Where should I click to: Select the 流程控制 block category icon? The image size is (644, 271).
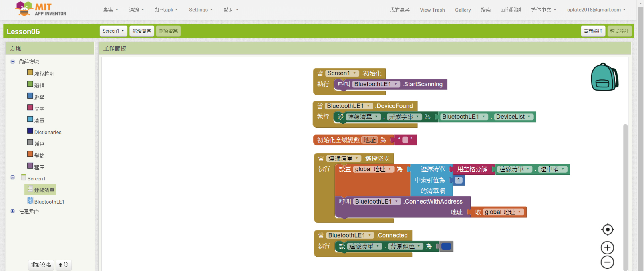pos(30,72)
